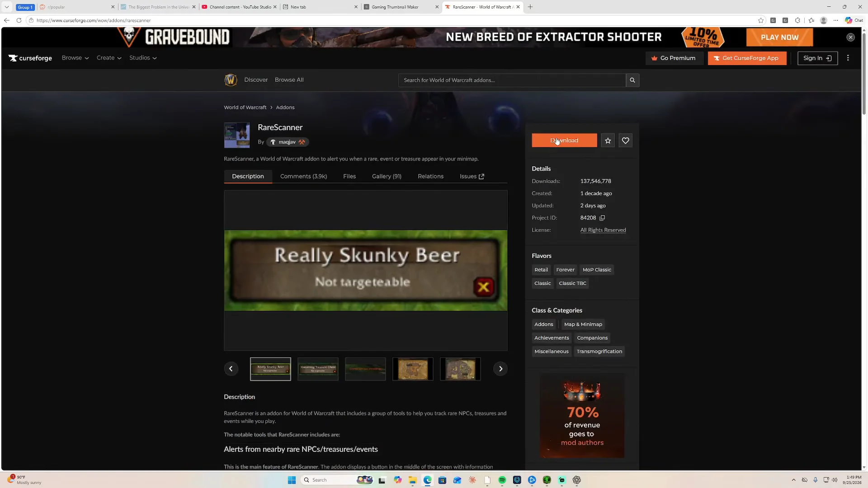Expand the Browse dropdown menu
The image size is (868, 488).
[x=75, y=58]
